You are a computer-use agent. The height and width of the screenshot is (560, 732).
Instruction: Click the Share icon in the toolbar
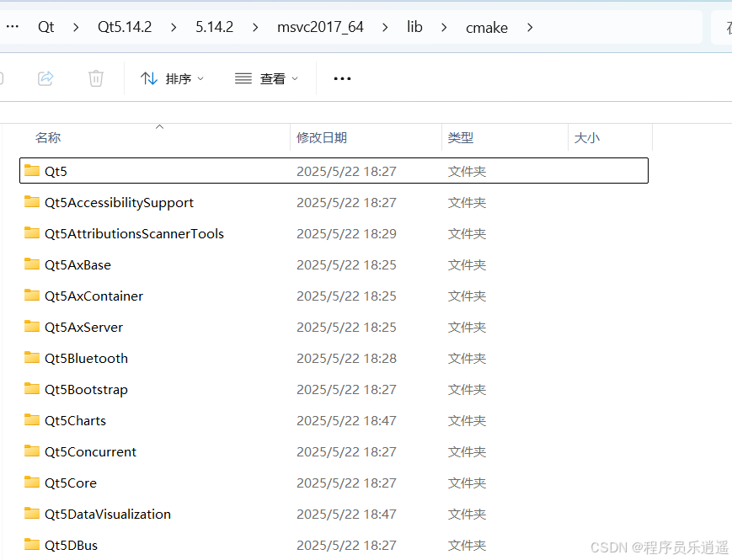[x=45, y=78]
